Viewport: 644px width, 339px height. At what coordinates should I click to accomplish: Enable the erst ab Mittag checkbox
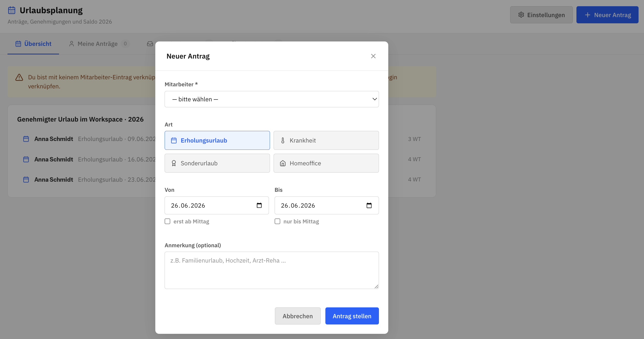click(167, 221)
